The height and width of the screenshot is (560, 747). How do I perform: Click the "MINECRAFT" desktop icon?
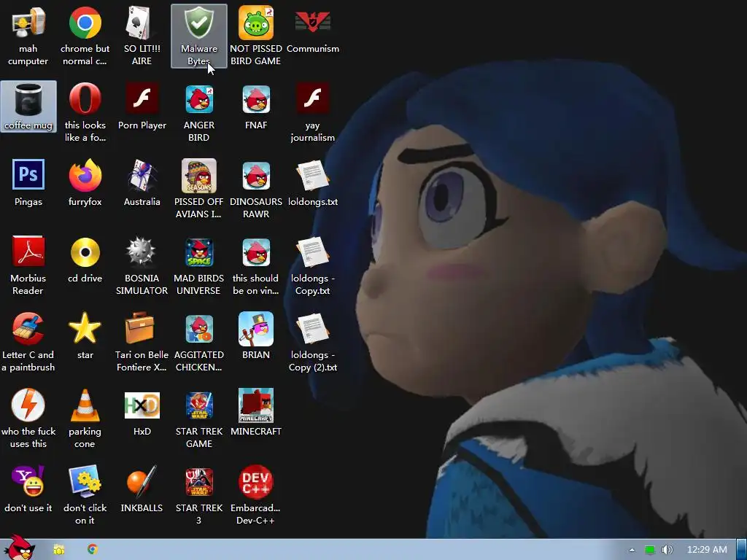coord(256,413)
